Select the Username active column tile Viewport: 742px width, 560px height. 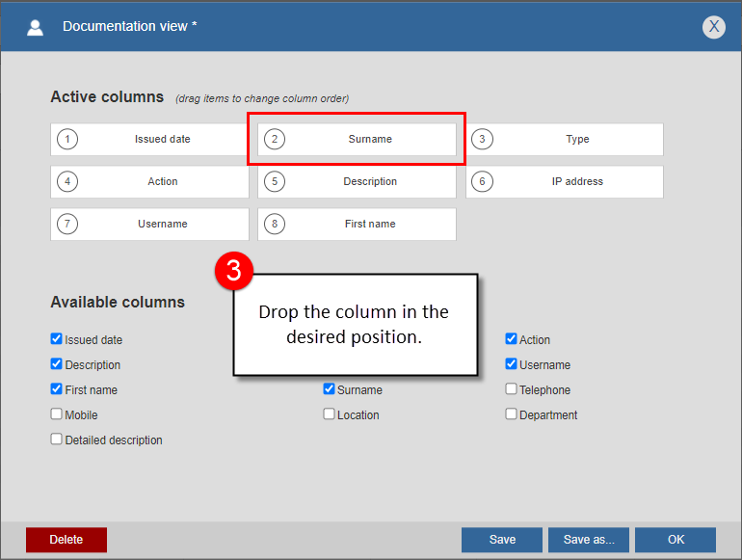point(149,224)
